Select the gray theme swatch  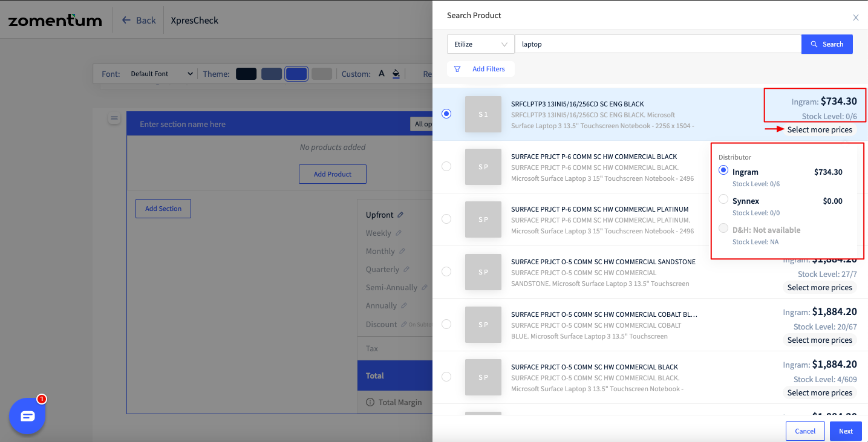click(x=322, y=74)
